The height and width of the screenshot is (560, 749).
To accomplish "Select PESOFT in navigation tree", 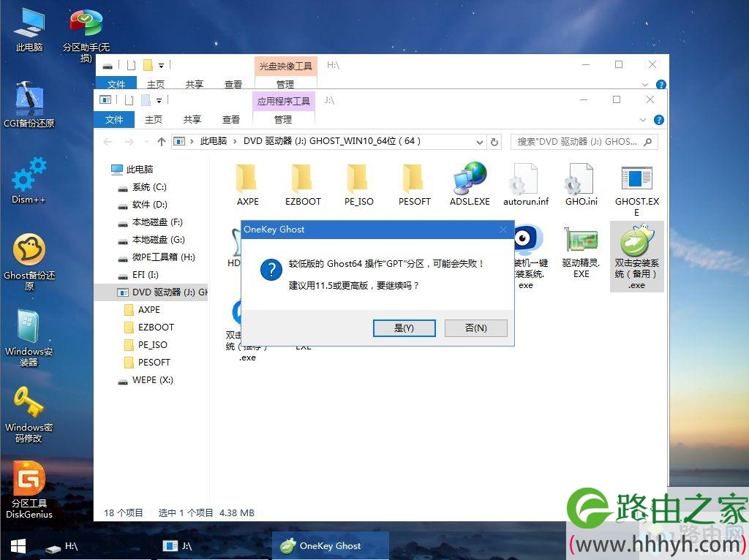I will point(146,363).
